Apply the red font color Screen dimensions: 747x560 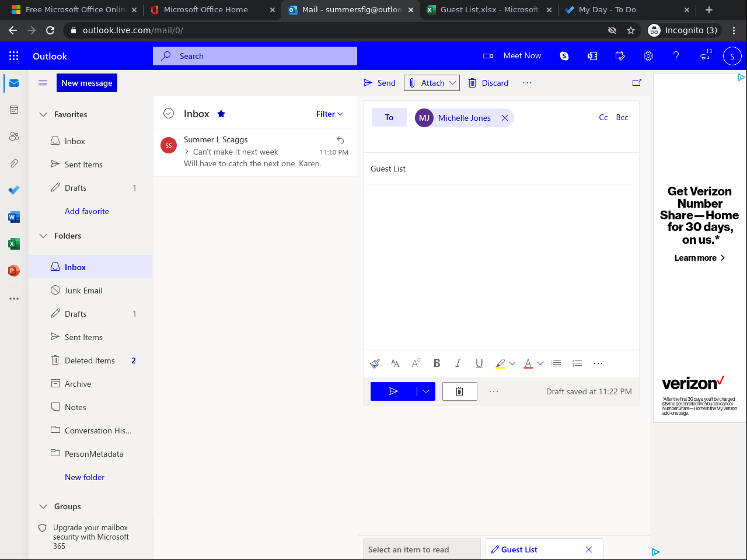point(528,363)
